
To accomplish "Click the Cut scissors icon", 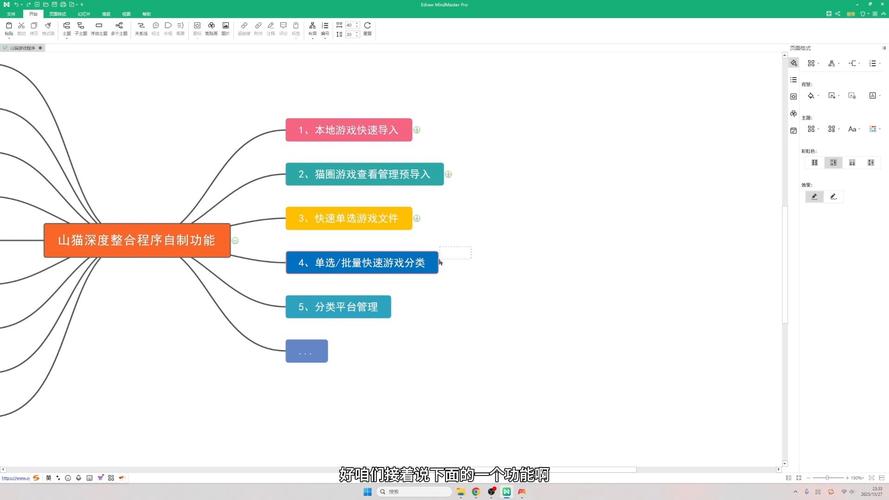I will click(x=21, y=26).
